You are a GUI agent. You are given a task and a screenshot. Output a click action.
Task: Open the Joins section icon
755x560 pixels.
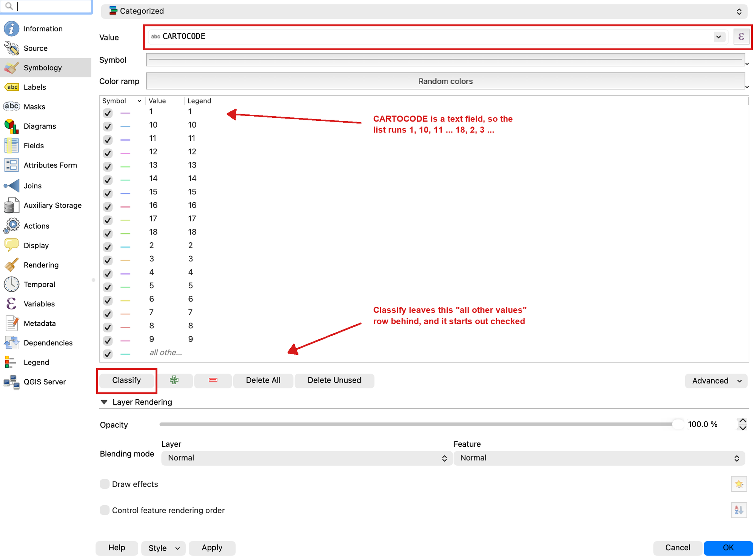11,186
